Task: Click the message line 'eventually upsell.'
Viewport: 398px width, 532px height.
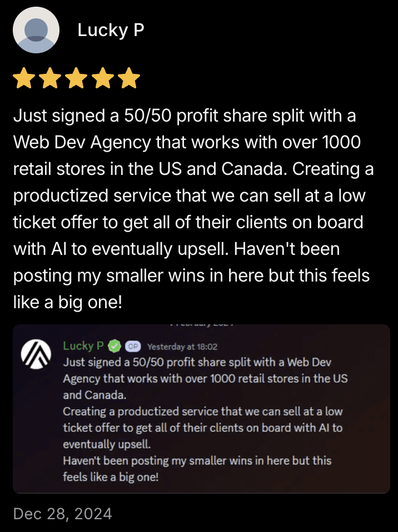Action: point(107,444)
